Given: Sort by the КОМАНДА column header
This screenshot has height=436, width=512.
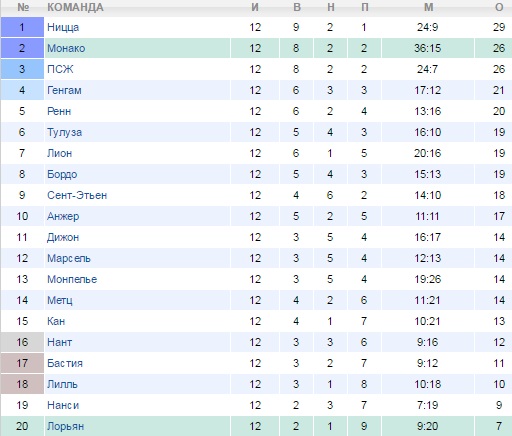Looking at the screenshot, I should click(75, 7).
